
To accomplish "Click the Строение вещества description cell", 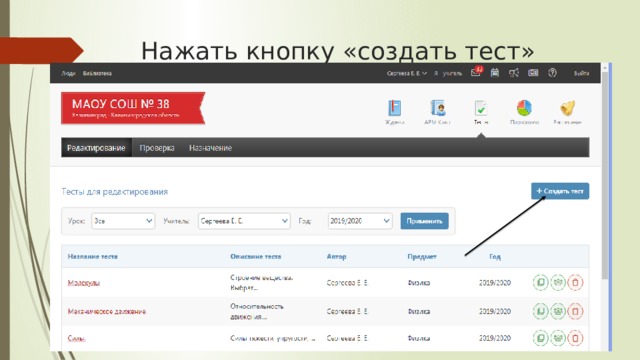I will click(262, 282).
